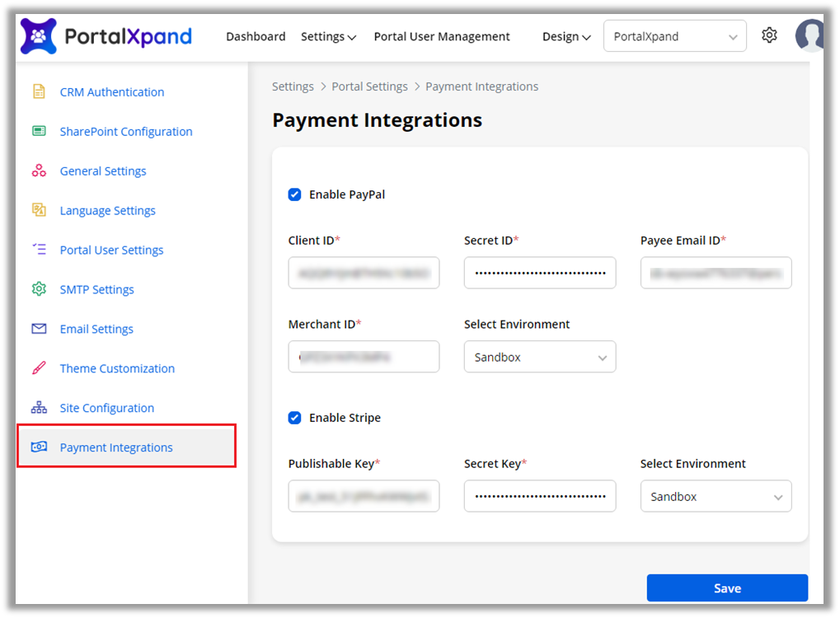Open the Design menu in top navigation
840x618 pixels.
pyautogui.click(x=566, y=36)
